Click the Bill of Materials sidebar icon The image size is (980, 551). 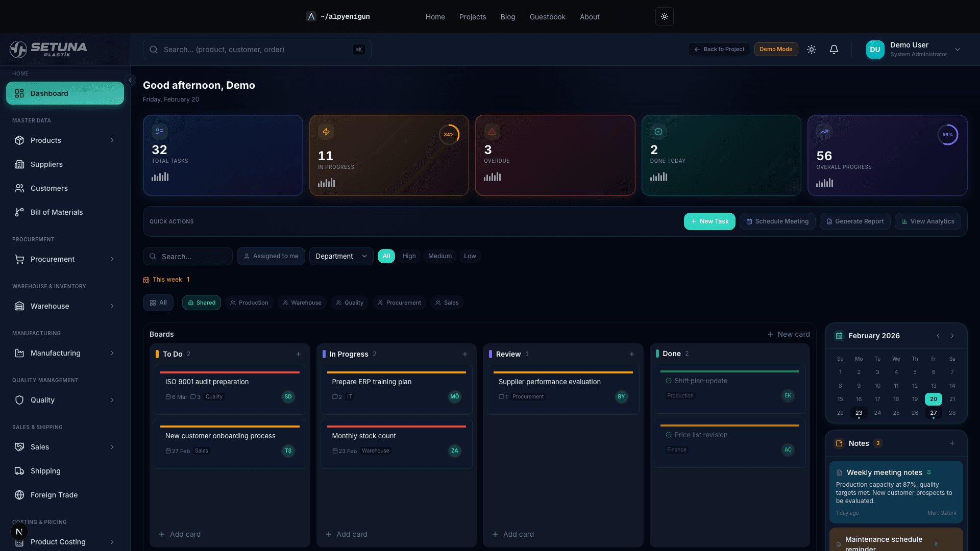coord(19,212)
